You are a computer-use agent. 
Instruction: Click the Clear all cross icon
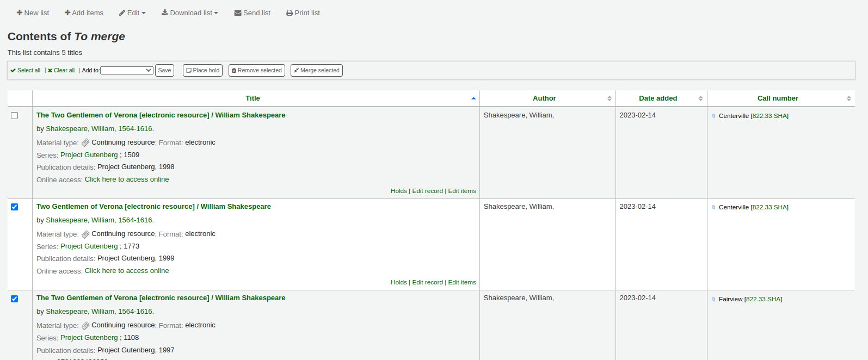click(50, 71)
